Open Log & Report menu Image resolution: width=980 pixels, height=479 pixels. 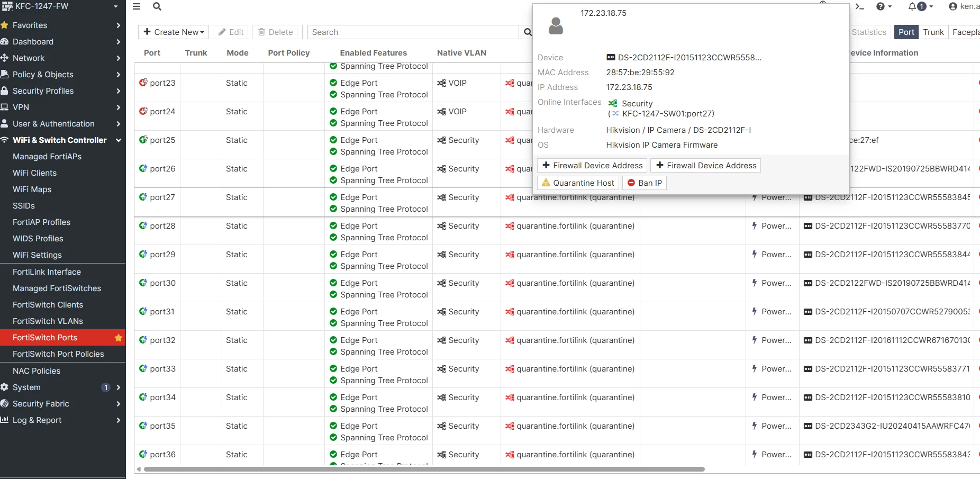pos(62,420)
